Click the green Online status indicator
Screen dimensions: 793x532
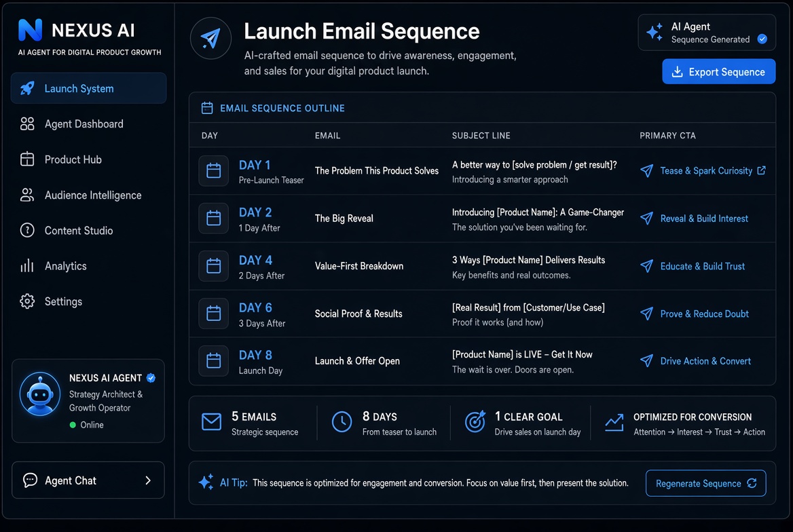pos(73,425)
